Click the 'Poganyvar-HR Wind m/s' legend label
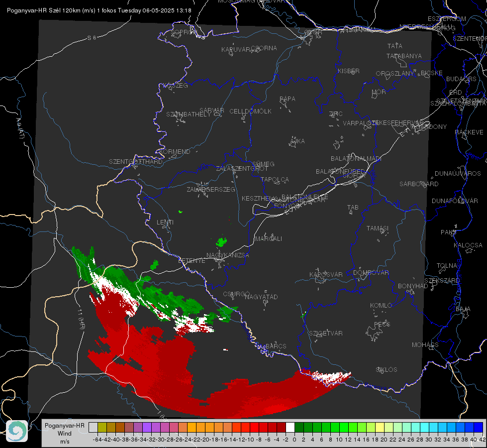The height and width of the screenshot is (448, 487). click(65, 434)
